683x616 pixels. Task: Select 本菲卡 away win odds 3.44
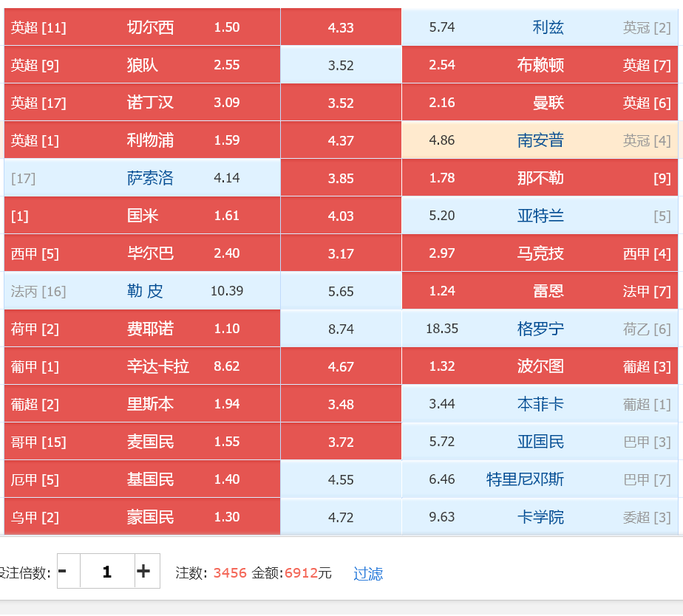[540, 403]
